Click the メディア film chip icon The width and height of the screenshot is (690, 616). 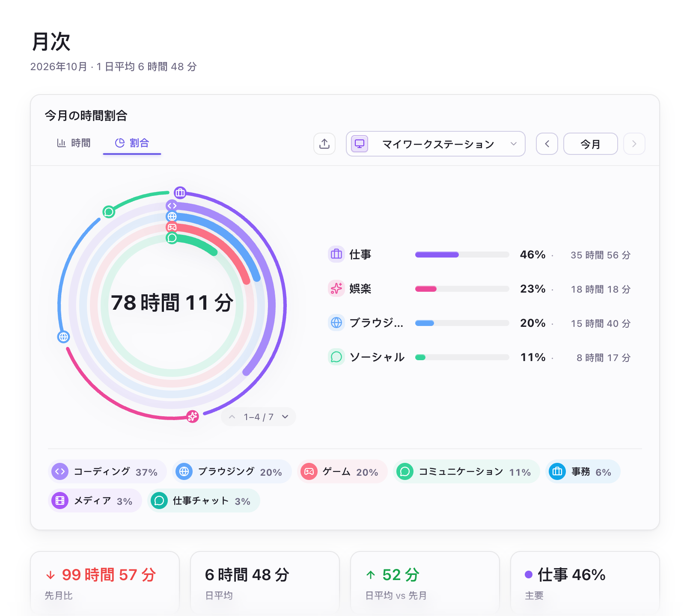point(60,500)
